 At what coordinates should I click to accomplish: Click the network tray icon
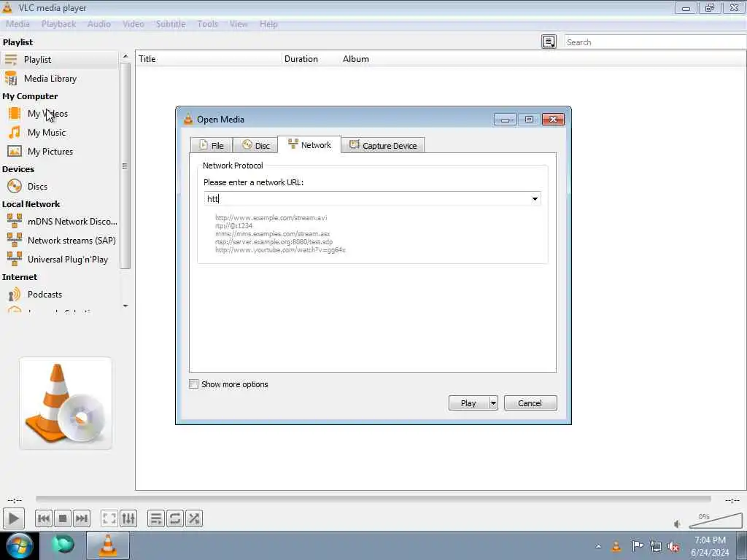(656, 546)
